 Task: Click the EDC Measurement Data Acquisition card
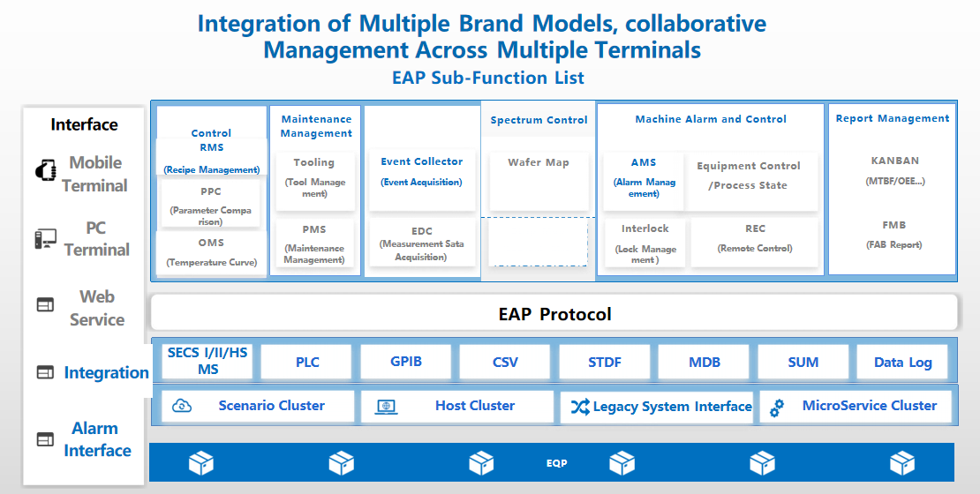point(422,243)
